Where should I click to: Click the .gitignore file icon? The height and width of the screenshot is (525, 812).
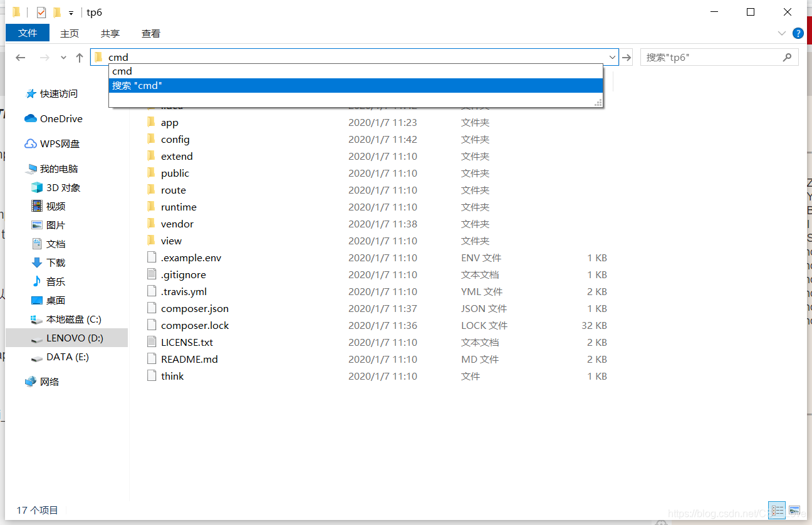(x=150, y=274)
